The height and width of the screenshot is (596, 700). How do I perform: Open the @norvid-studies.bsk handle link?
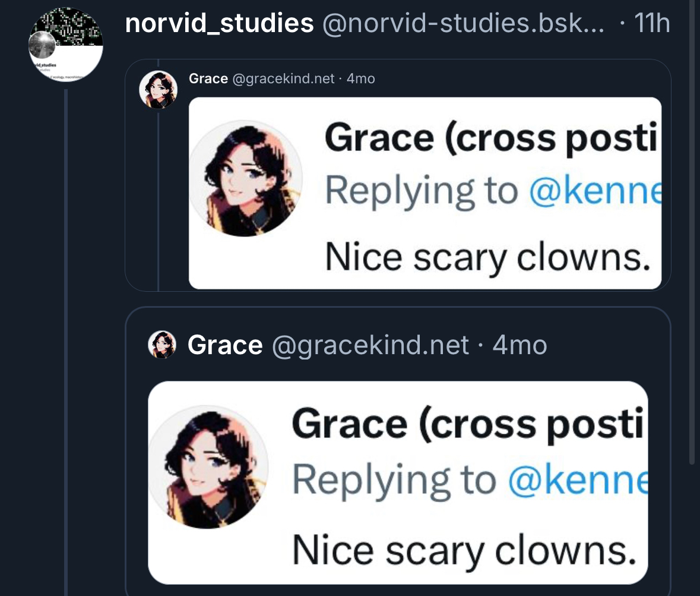pyautogui.click(x=463, y=24)
